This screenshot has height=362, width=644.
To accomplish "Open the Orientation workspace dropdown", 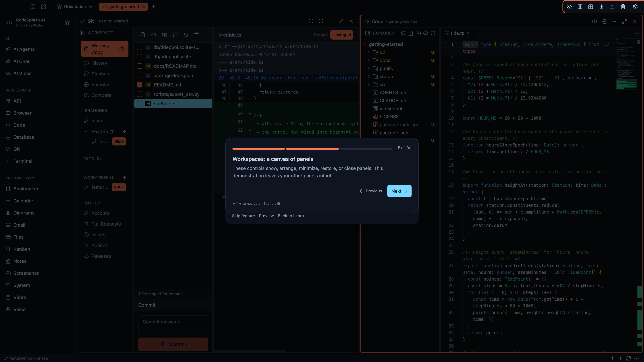I will point(75,7).
